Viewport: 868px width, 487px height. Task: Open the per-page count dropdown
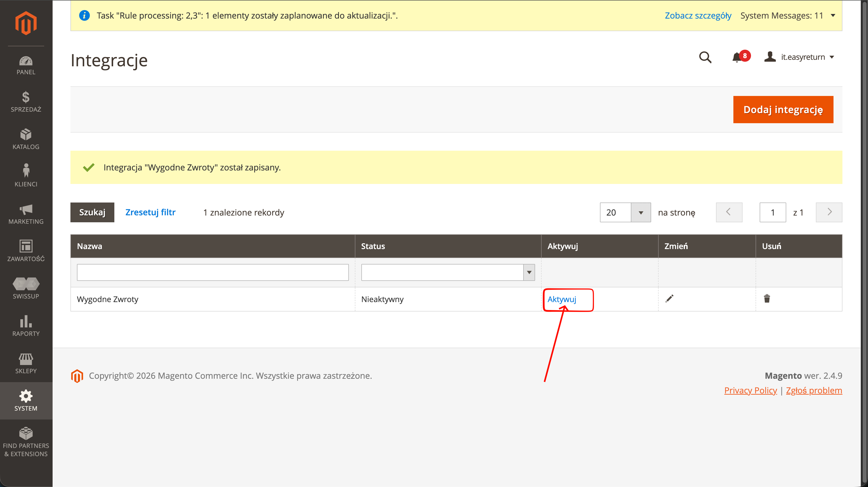[641, 212]
